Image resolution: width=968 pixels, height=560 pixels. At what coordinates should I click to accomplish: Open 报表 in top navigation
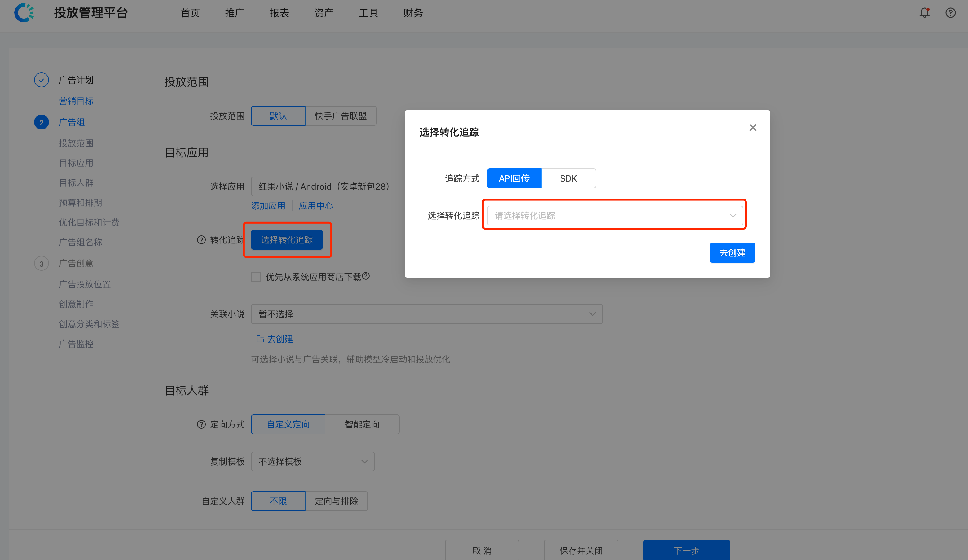click(279, 13)
